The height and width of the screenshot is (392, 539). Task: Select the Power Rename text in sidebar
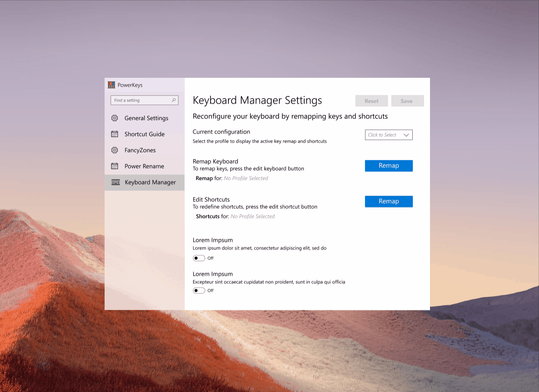click(144, 166)
